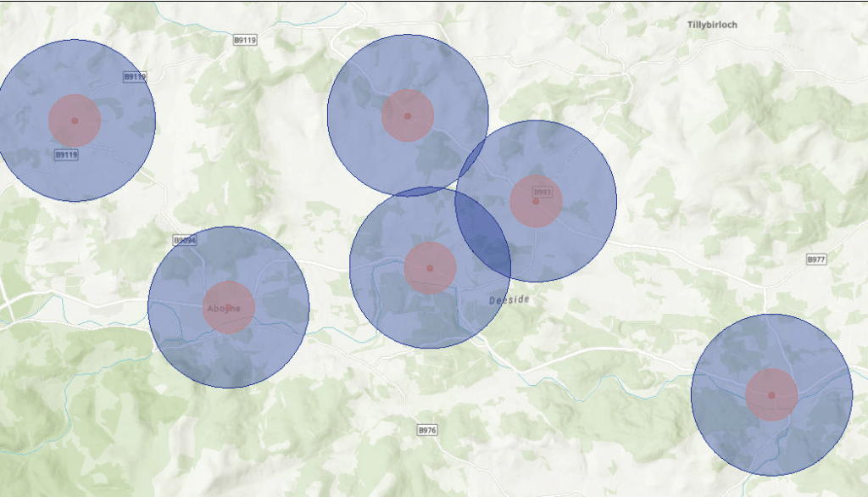The image size is (868, 497).
Task: Click the B976 road shield
Action: click(427, 431)
